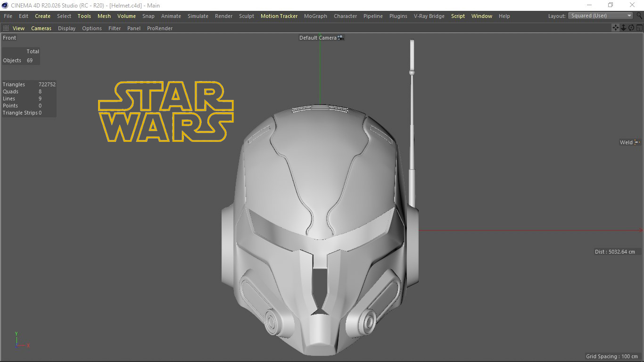This screenshot has height=362, width=644.
Task: Click the Weld HUD label
Action: 626,142
